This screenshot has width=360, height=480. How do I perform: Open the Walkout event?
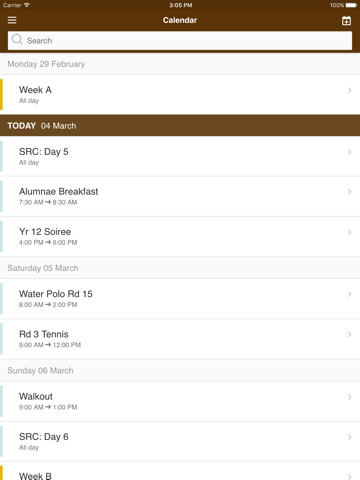click(180, 401)
